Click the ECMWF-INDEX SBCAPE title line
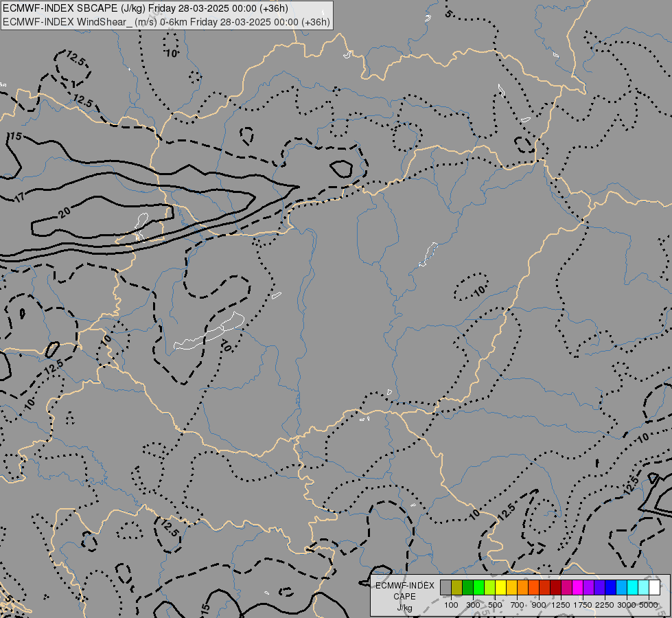The height and width of the screenshot is (618, 672). (146, 8)
